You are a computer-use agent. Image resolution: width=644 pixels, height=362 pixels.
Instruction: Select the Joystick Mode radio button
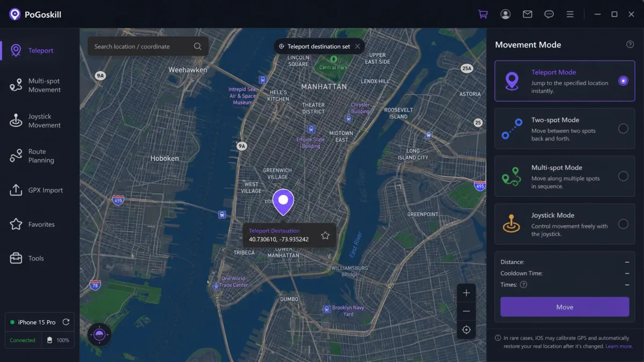623,224
